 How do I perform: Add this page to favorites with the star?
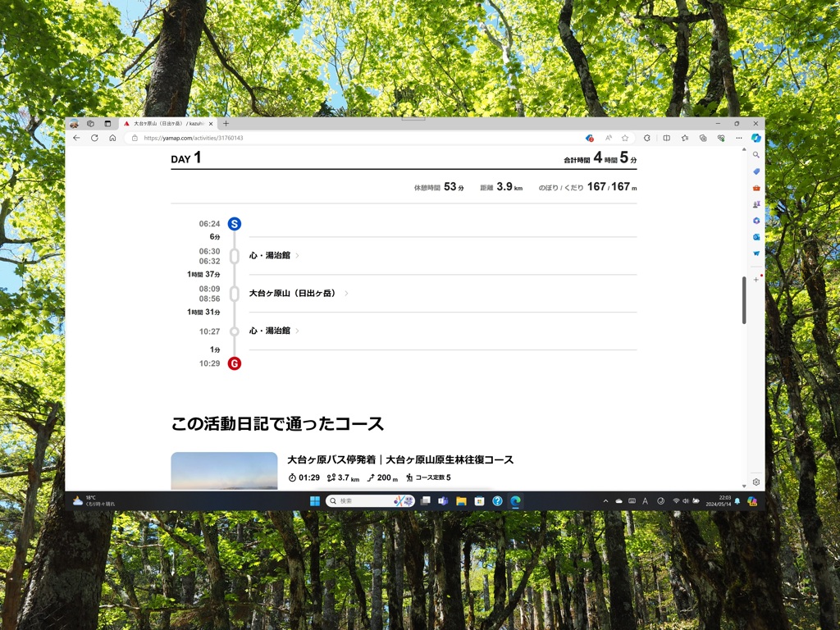625,138
